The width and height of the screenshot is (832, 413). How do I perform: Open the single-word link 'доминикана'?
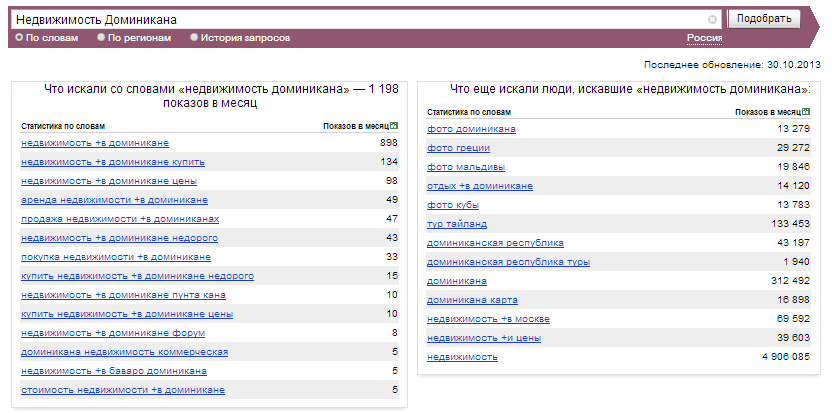(x=457, y=281)
